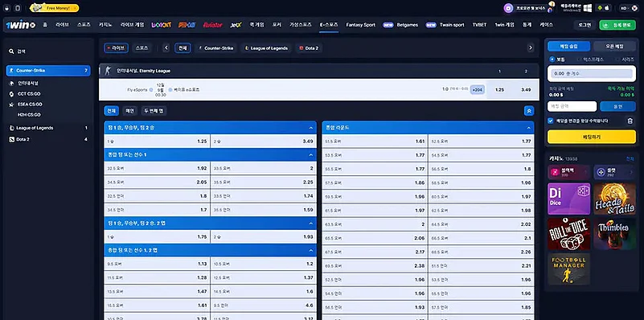
Task: Open the Fantasy Sport menu item
Action: point(361,25)
